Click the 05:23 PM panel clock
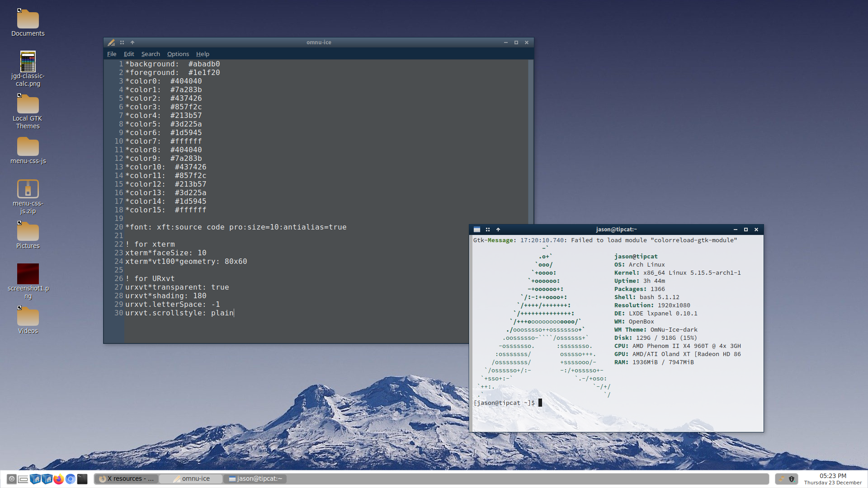The width and height of the screenshot is (868, 488). point(833,479)
